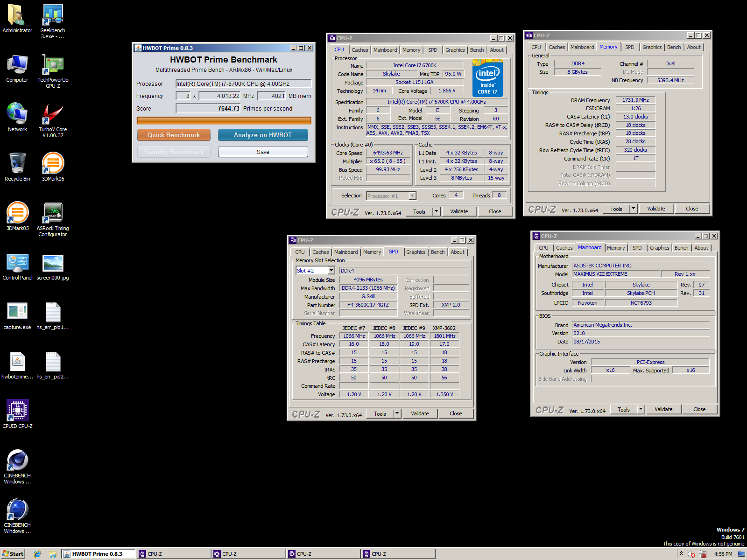The image size is (747, 560).
Task: Open Tools dropdown arrow in Mainboard tab window
Action: (641, 409)
